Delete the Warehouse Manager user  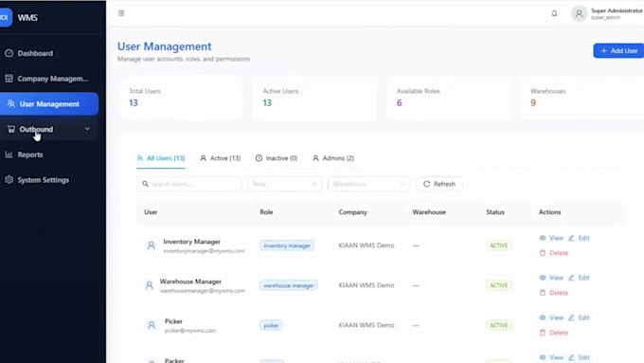pyautogui.click(x=554, y=293)
